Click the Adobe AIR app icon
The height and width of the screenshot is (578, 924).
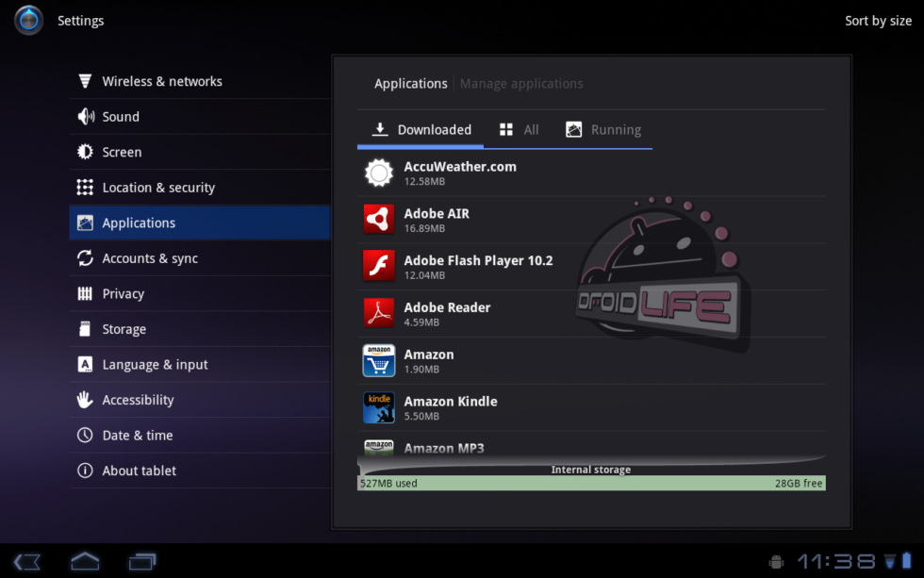(379, 219)
